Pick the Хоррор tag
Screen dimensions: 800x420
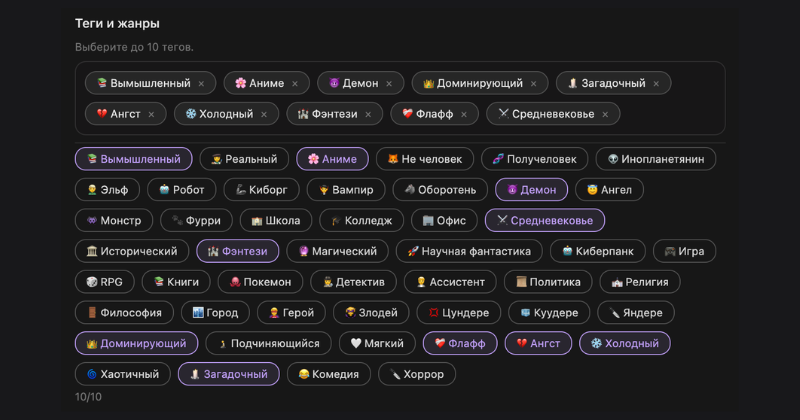pyautogui.click(x=417, y=374)
